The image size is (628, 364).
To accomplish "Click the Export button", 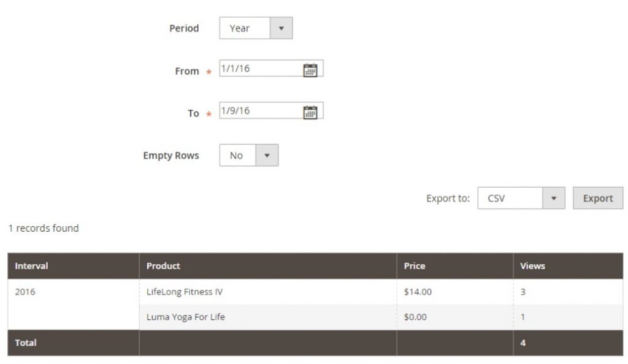I will tap(597, 197).
